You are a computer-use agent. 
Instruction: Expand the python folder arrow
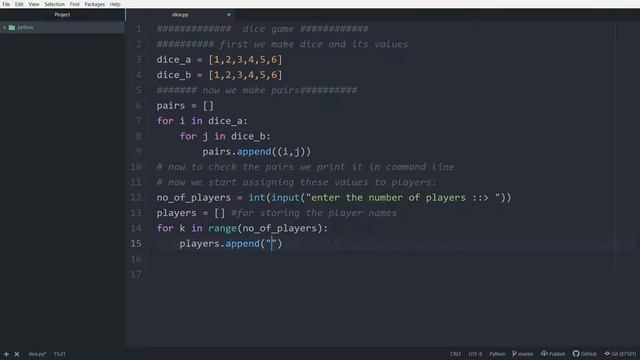4,27
